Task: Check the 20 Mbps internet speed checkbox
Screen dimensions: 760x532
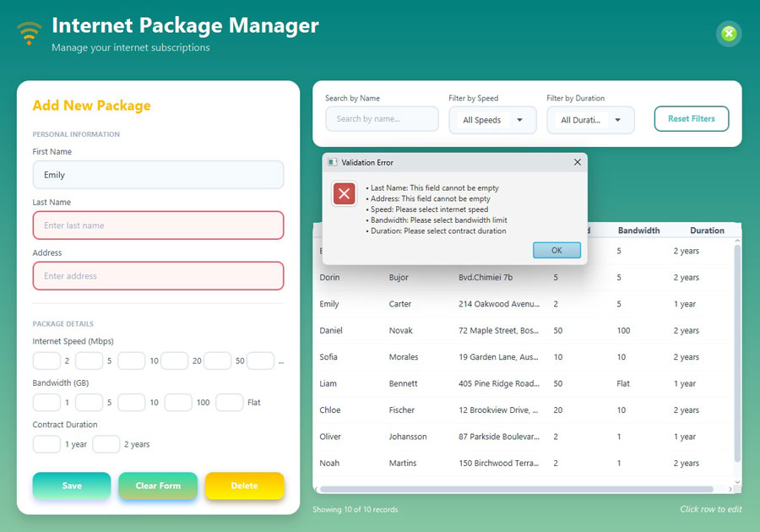Action: [175, 361]
